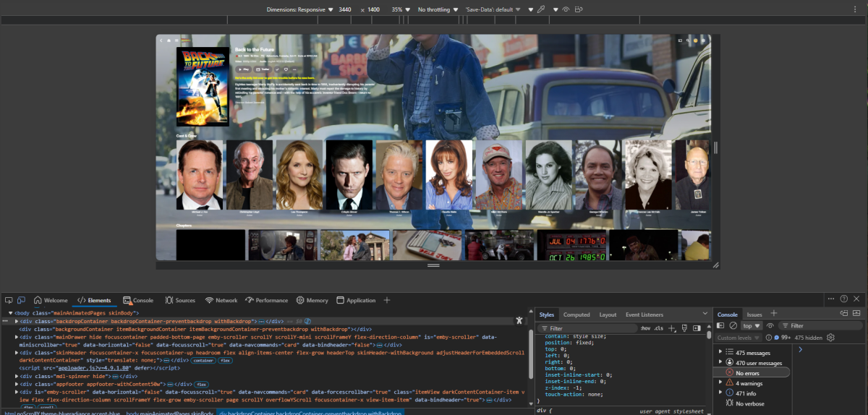Switch to the Network tab
The width and height of the screenshot is (868, 415).
[220, 300]
